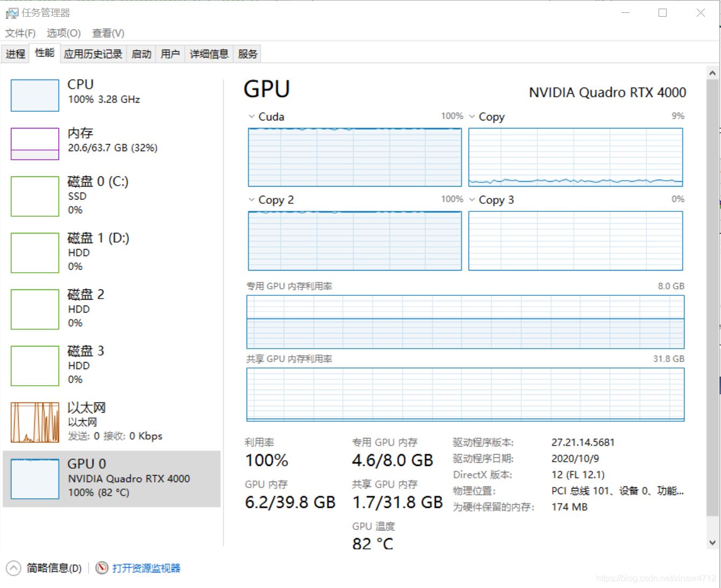Image resolution: width=721 pixels, height=588 pixels.
Task: Click the collapse arrow icon beside 简略信息
Action: click(x=13, y=568)
